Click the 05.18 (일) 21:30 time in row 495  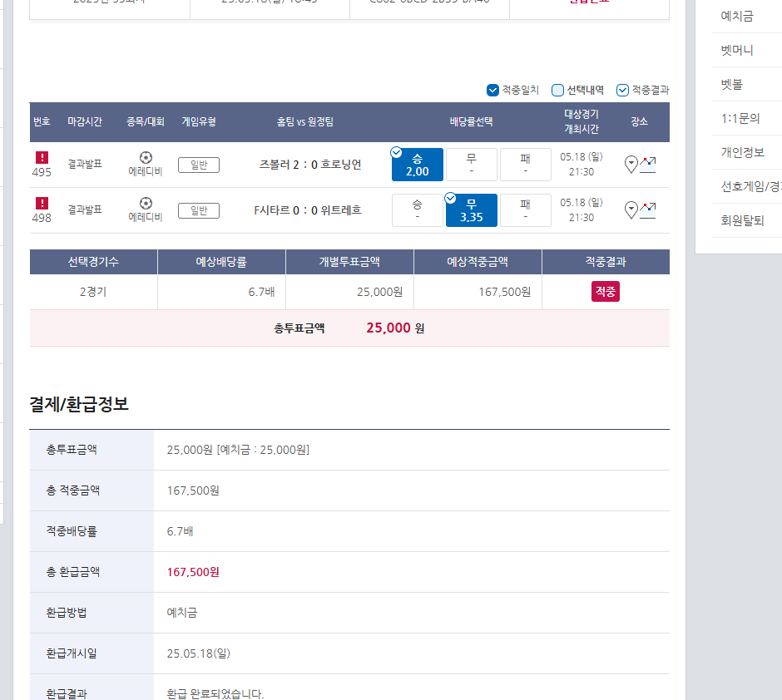coord(582,165)
